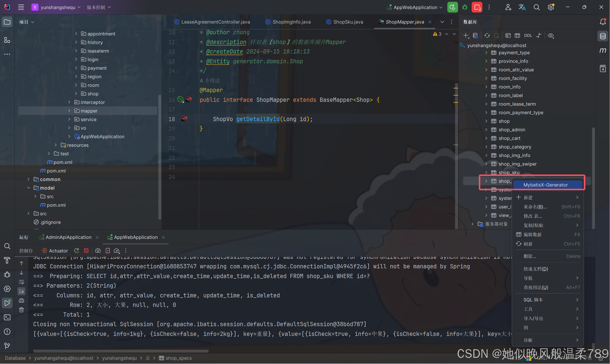The image size is (610, 364).
Task: Toggle AppWebApplication run configuration
Action: pyautogui.click(x=413, y=7)
